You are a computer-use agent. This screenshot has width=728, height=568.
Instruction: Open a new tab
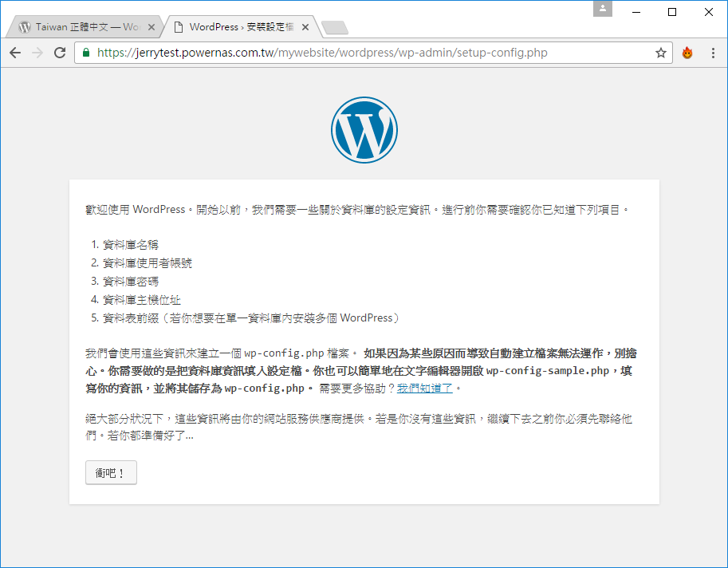[335, 27]
